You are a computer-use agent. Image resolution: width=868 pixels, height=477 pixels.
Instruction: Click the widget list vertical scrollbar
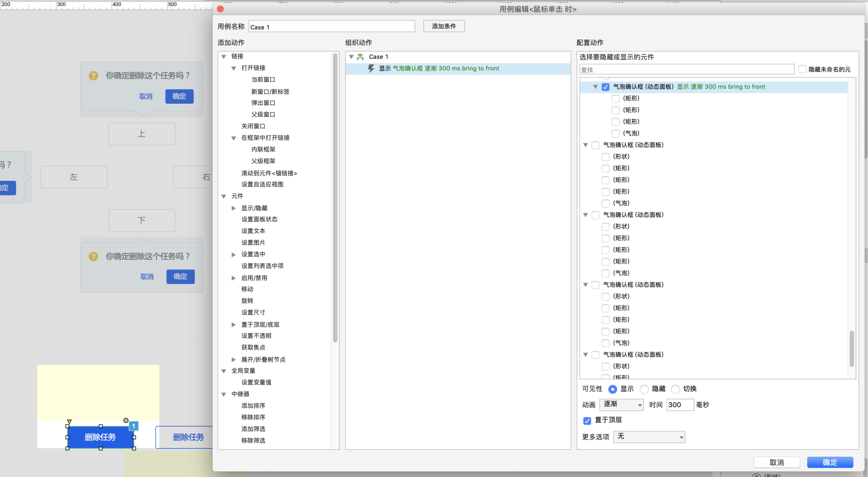(x=852, y=349)
